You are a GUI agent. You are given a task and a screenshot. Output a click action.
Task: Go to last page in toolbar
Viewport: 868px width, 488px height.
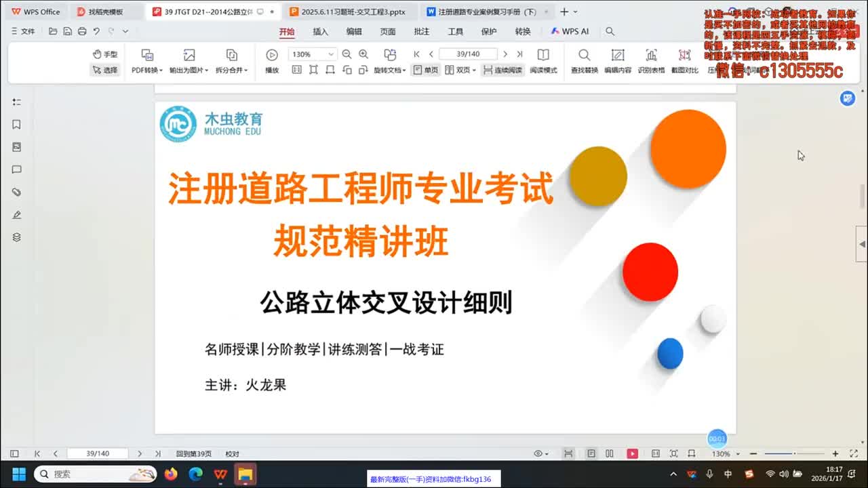tap(519, 54)
